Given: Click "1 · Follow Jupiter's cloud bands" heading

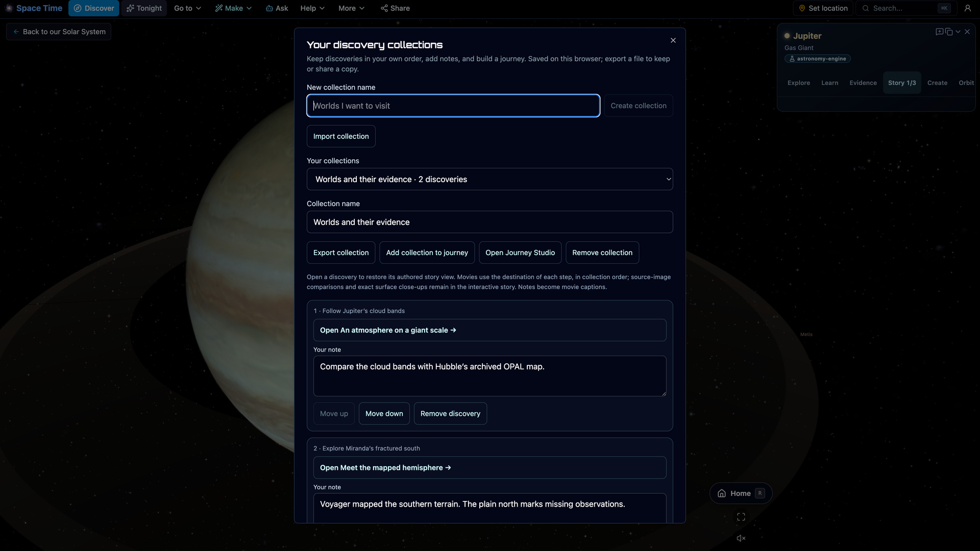Looking at the screenshot, I should point(359,311).
